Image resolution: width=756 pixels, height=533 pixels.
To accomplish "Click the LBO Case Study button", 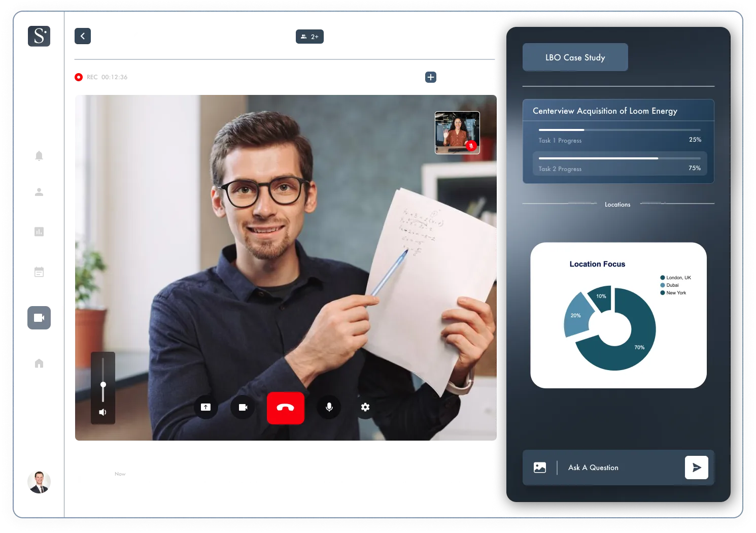I will 575,57.
